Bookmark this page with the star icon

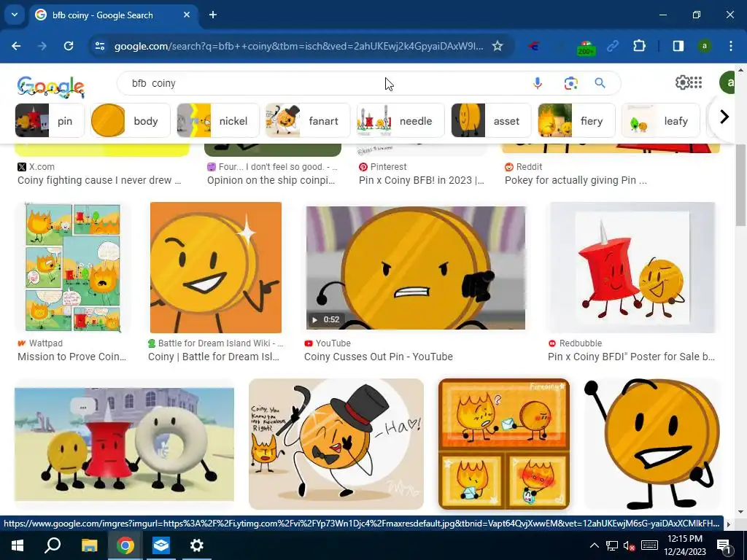(x=498, y=46)
